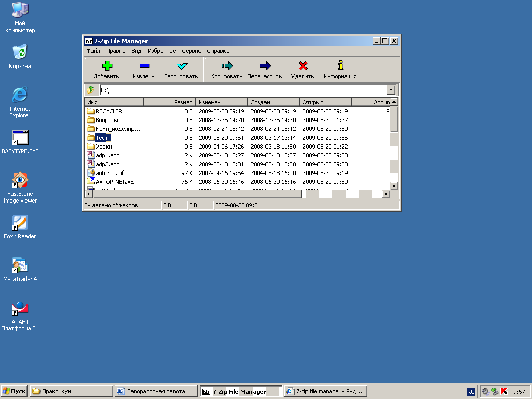Image resolution: width=532 pixels, height=399 pixels.
Task: Click the green plus Добавить toolbar icon
Action: tap(107, 66)
